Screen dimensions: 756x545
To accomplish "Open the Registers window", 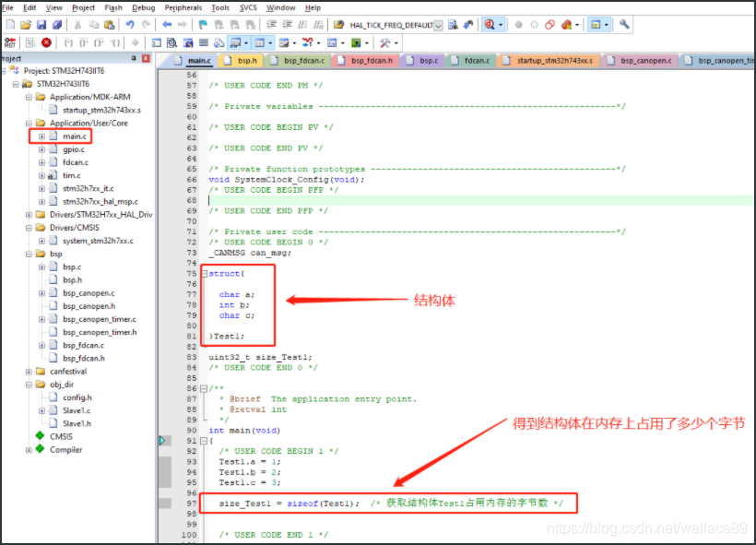I will 204,43.
